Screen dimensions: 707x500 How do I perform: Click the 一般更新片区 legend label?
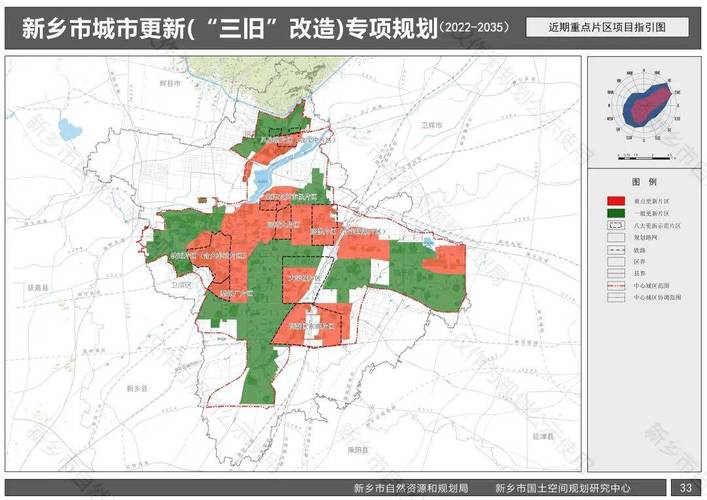click(x=652, y=213)
